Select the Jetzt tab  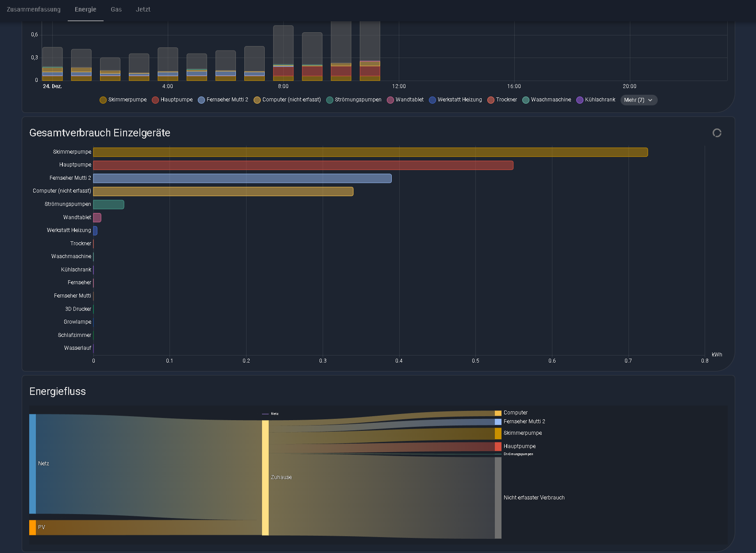coord(143,9)
